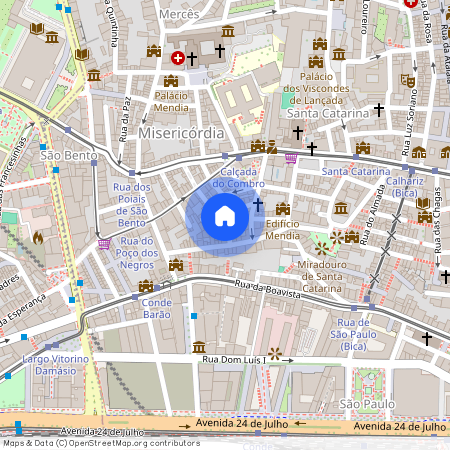
Task: Select the Rua da Boavista street label
Action: coord(267,289)
